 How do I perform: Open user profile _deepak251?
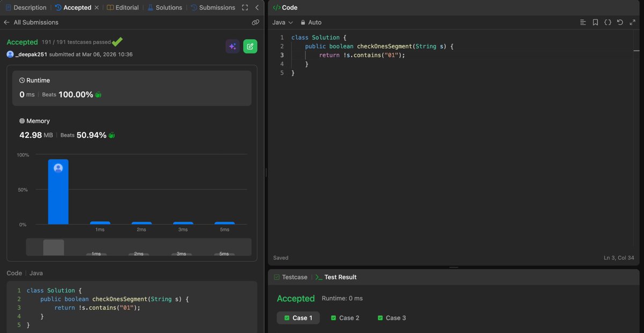pyautogui.click(x=32, y=54)
